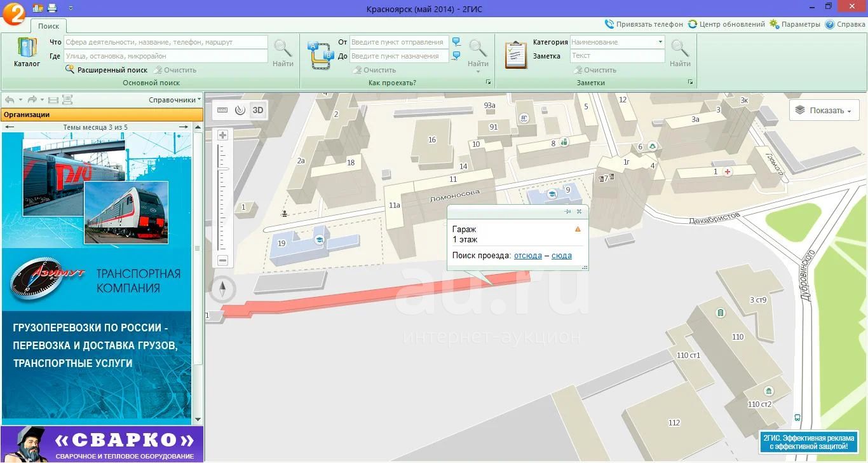Open the Каталог catalog icon
868x463 pixels.
coord(27,53)
